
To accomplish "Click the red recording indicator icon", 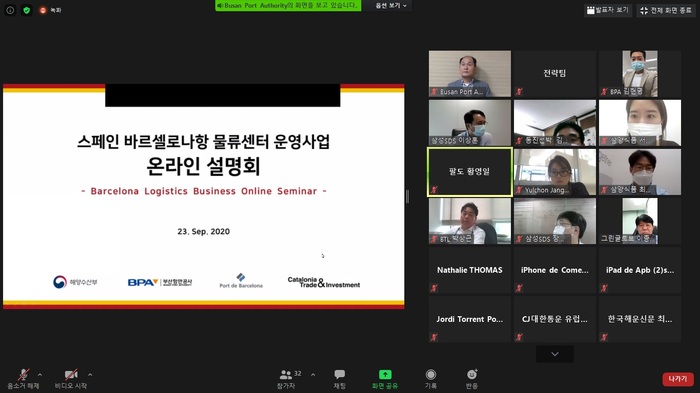I will pos(43,10).
